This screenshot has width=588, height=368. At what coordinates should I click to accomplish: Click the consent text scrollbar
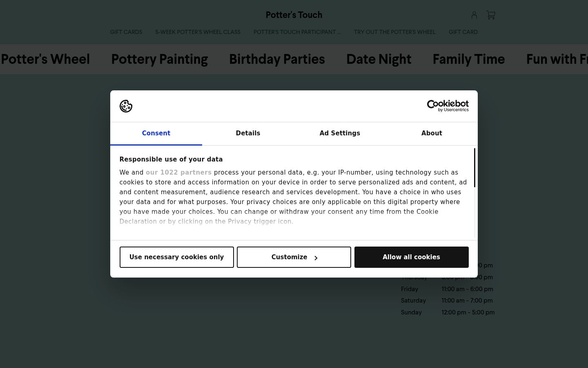pyautogui.click(x=474, y=168)
